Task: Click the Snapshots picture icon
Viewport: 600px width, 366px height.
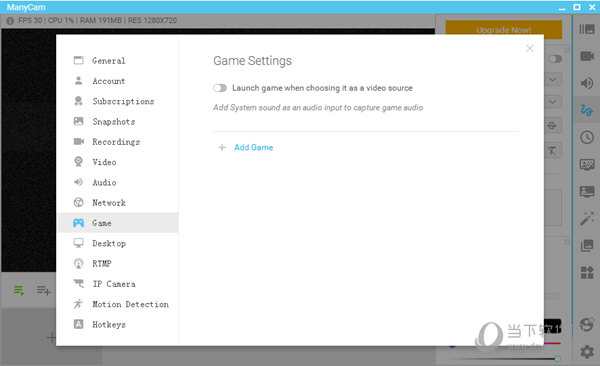Action: coord(78,121)
